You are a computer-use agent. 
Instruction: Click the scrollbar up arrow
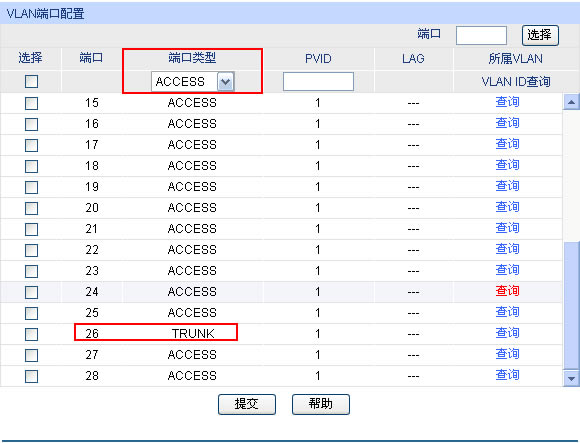click(x=571, y=102)
